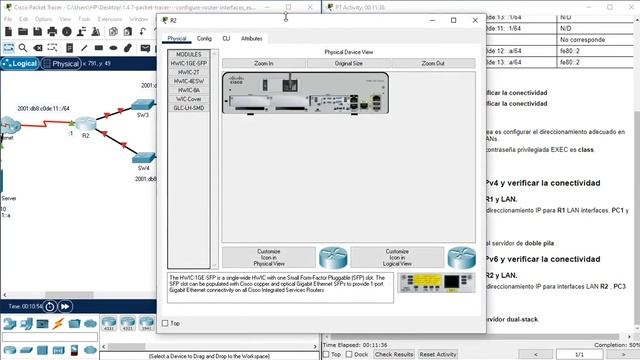Select the Draw Freeform tool
The height and width of the screenshot is (360, 640).
click(128, 48)
